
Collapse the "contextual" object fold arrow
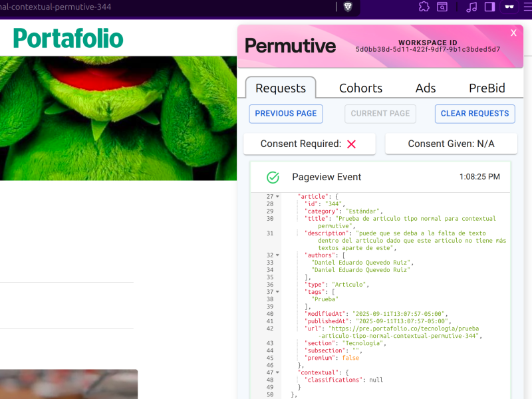point(278,372)
